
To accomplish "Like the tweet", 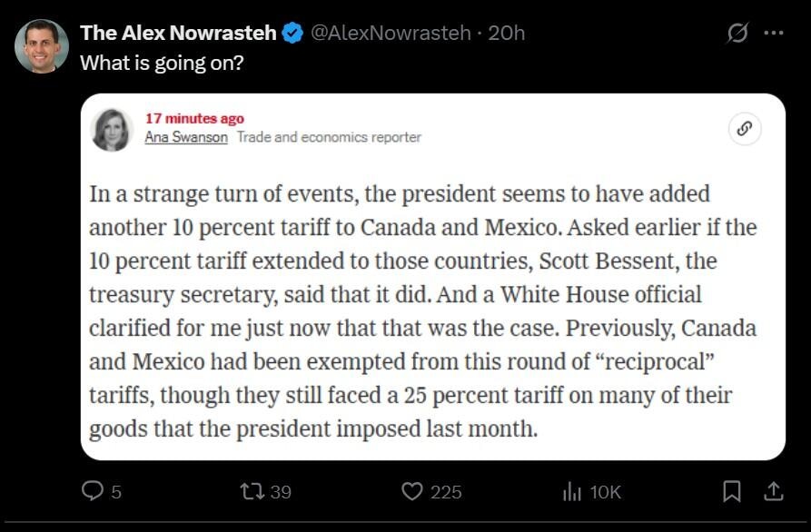I will 413,492.
